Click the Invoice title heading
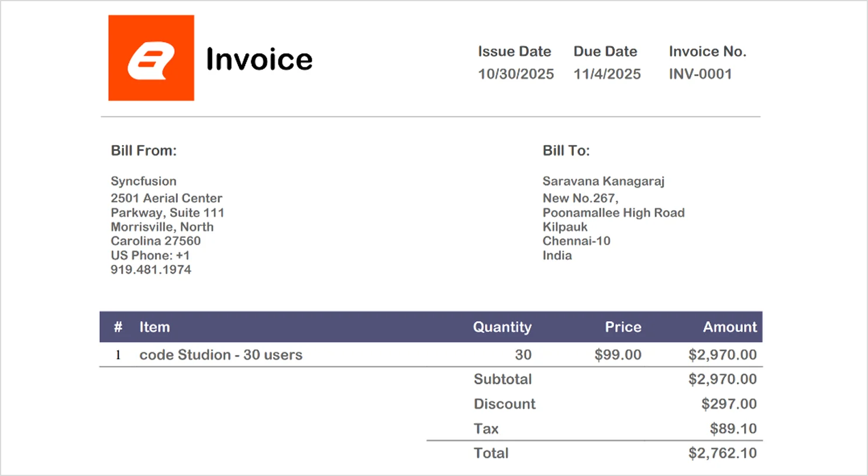868x476 pixels. [259, 60]
